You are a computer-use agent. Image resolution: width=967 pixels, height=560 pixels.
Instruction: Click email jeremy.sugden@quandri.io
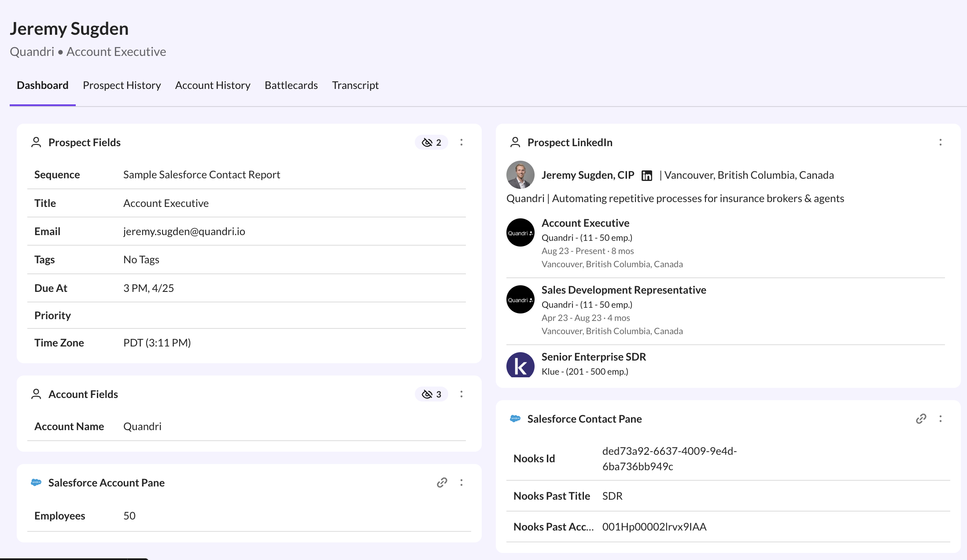(x=184, y=232)
